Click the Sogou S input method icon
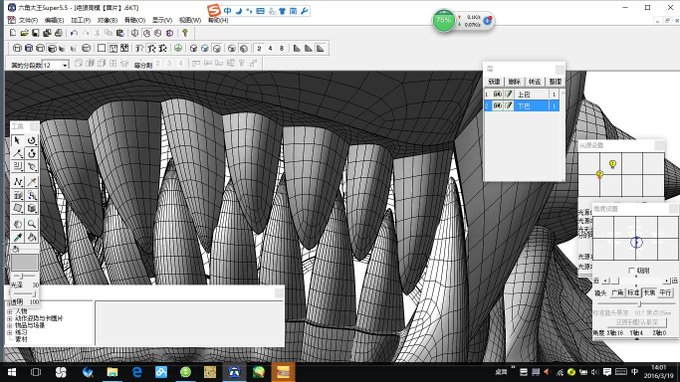 pos(214,10)
